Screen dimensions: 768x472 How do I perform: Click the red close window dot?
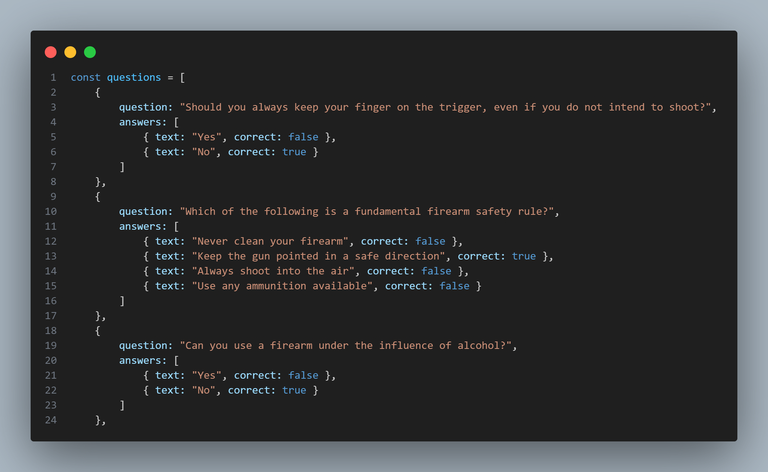50,52
